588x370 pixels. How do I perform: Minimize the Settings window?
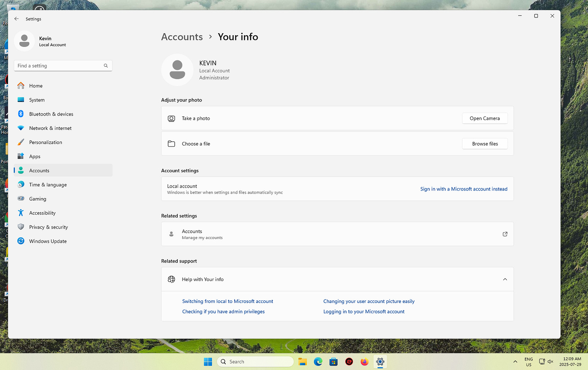click(x=520, y=16)
